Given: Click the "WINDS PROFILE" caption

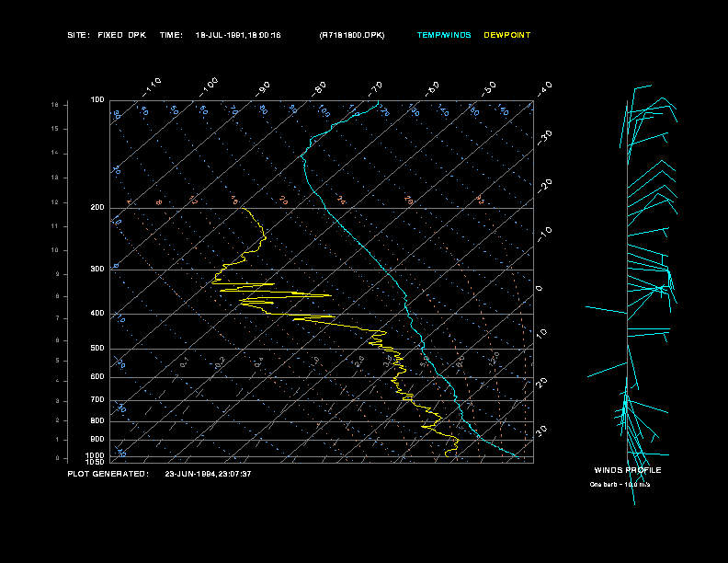Looking at the screenshot, I should pyautogui.click(x=628, y=470).
